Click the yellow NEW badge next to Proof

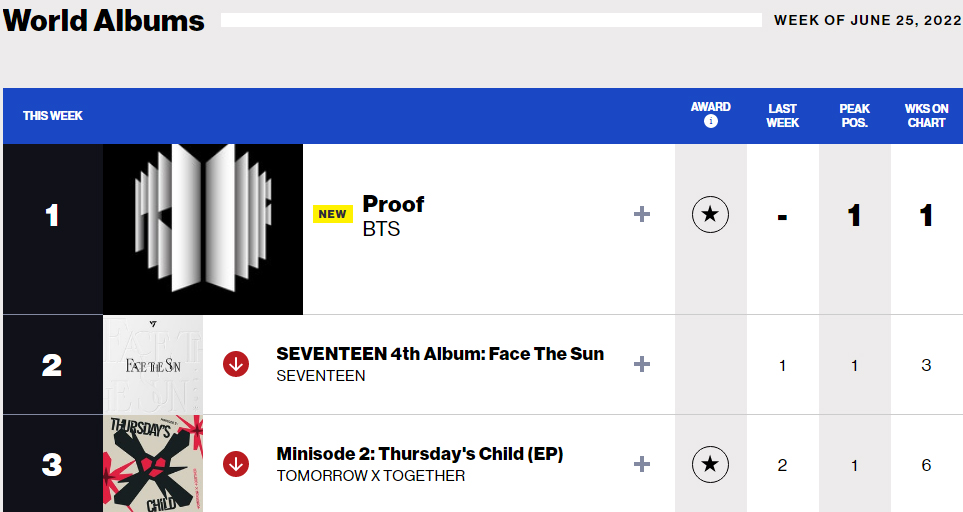(332, 214)
